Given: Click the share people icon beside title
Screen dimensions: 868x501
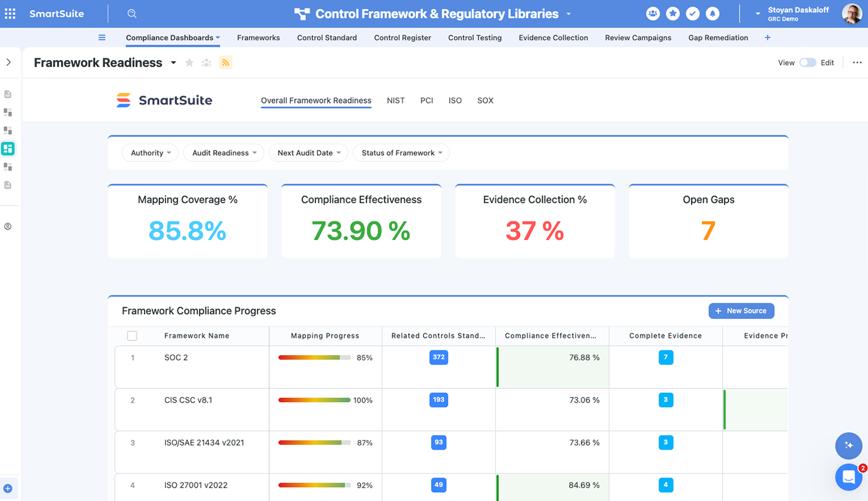Looking at the screenshot, I should [207, 62].
